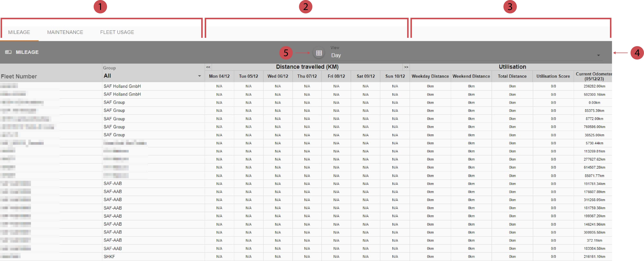Go to next week with >> arrows
The height and width of the screenshot is (261, 644).
click(x=406, y=67)
